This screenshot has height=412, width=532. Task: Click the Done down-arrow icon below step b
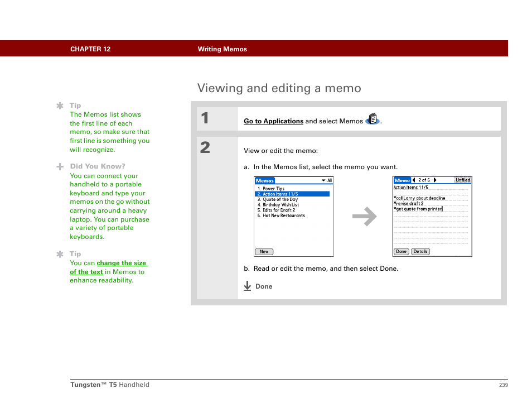pyautogui.click(x=248, y=286)
